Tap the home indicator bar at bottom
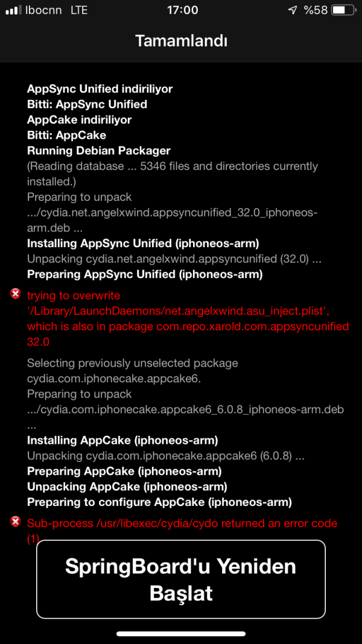Screen dimensions: 362x644 181,634
